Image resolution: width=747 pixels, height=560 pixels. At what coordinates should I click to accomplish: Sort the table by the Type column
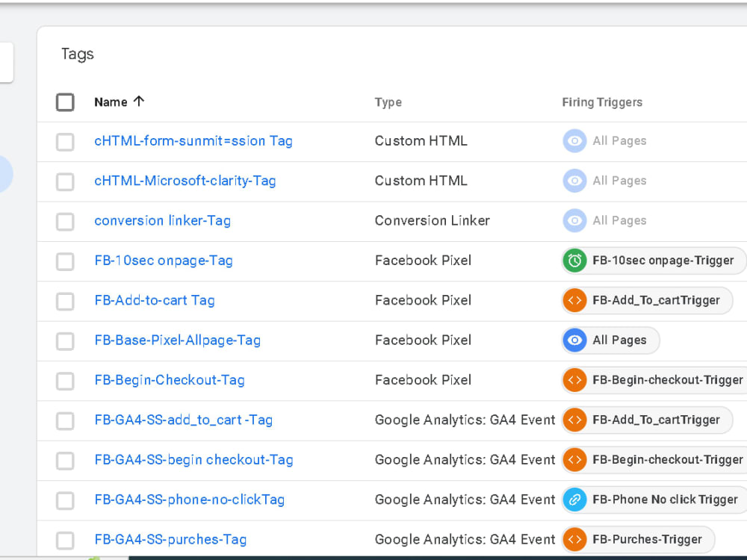point(388,102)
